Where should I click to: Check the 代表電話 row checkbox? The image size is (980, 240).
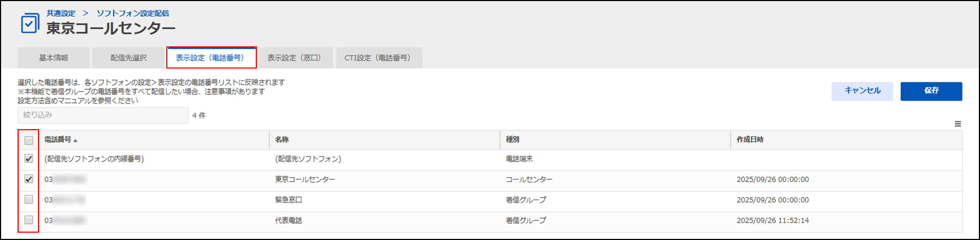pos(29,220)
